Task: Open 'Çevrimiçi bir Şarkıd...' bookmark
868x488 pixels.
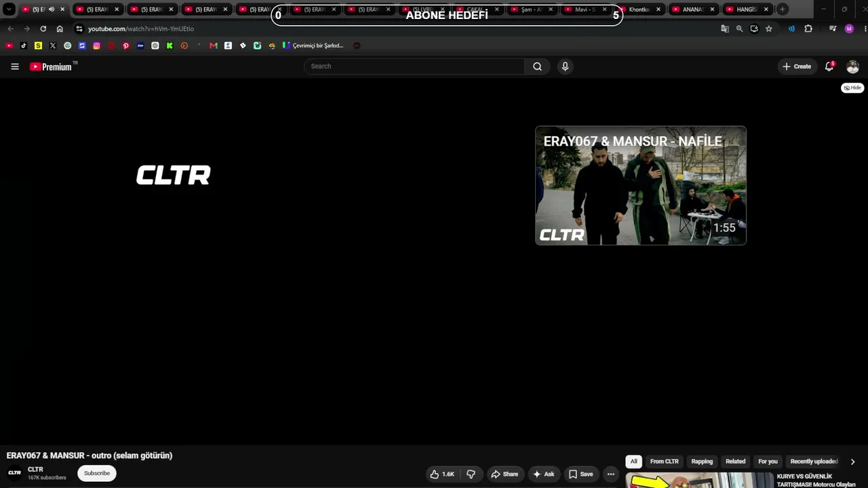Action: tap(313, 45)
